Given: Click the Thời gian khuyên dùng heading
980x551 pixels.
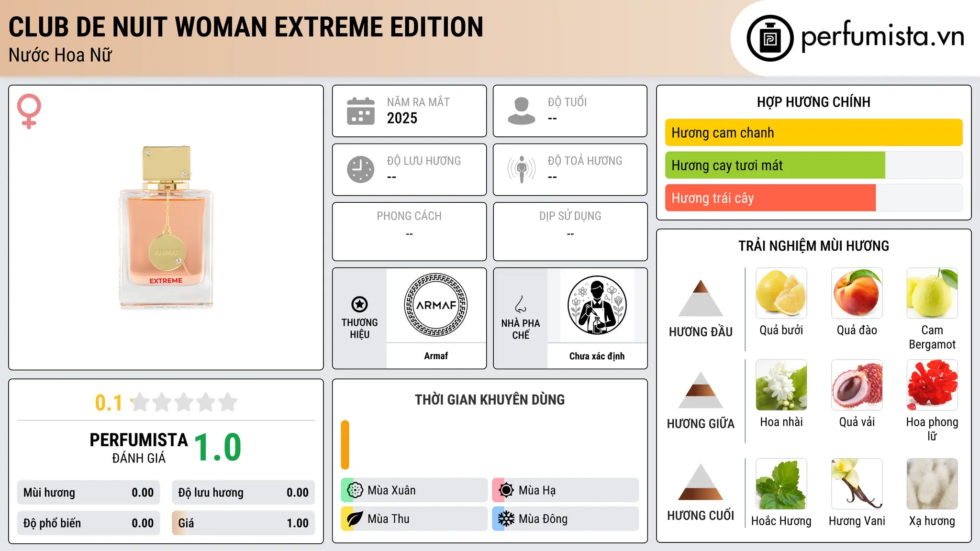Looking at the screenshot, I should pyautogui.click(x=490, y=399).
